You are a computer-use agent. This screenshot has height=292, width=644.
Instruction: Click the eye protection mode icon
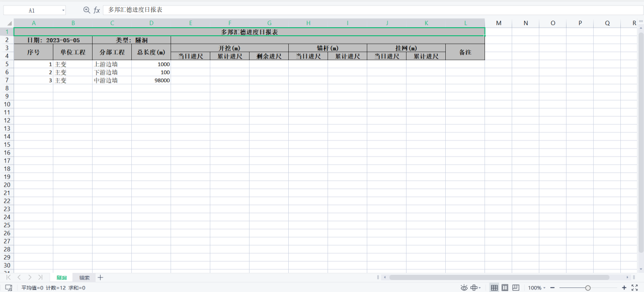(464, 287)
